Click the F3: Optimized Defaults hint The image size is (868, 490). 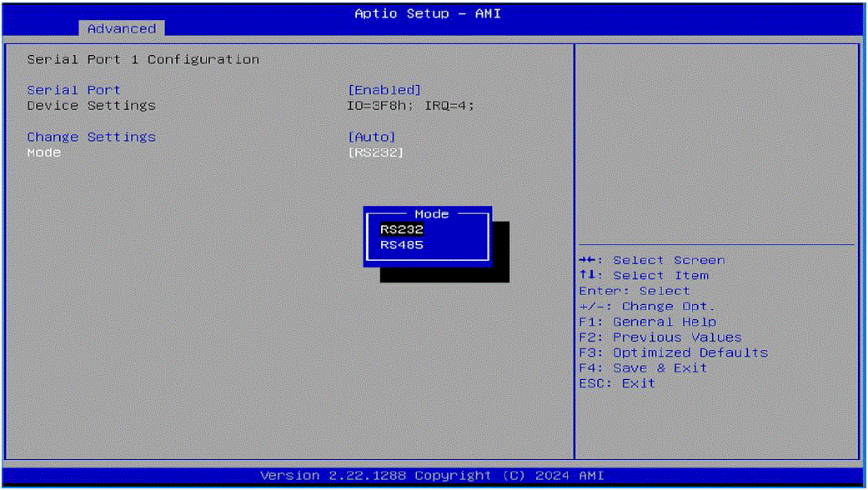pyautogui.click(x=673, y=352)
